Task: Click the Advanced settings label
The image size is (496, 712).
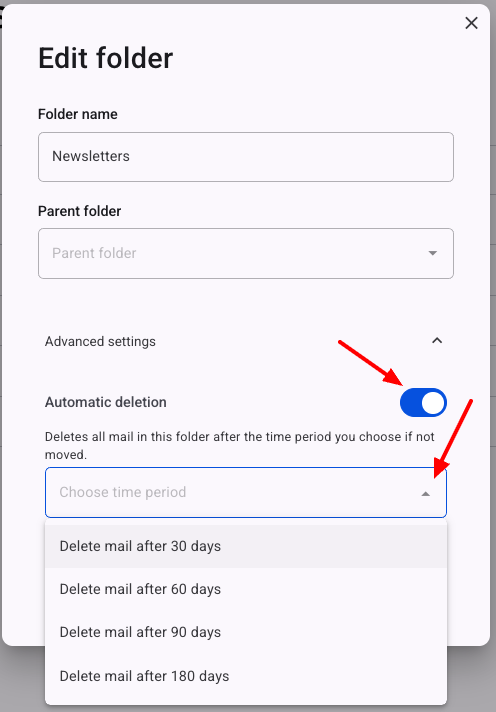Action: coord(100,341)
